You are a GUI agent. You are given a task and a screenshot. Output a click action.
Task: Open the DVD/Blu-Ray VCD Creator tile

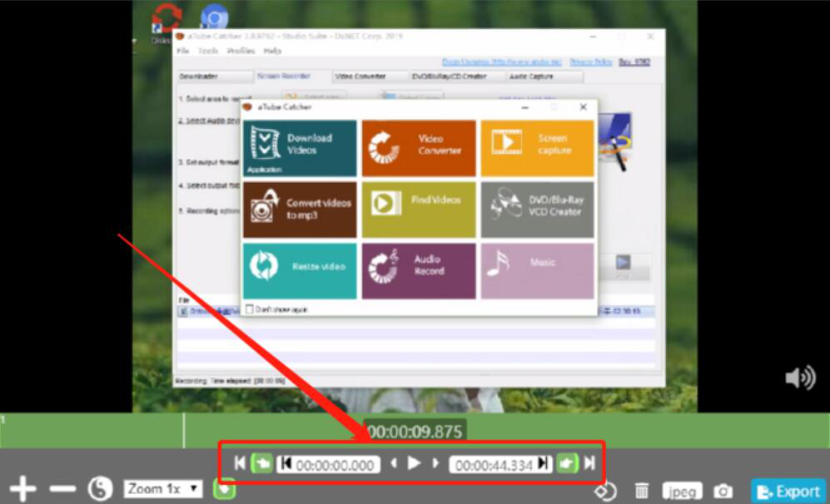click(537, 210)
